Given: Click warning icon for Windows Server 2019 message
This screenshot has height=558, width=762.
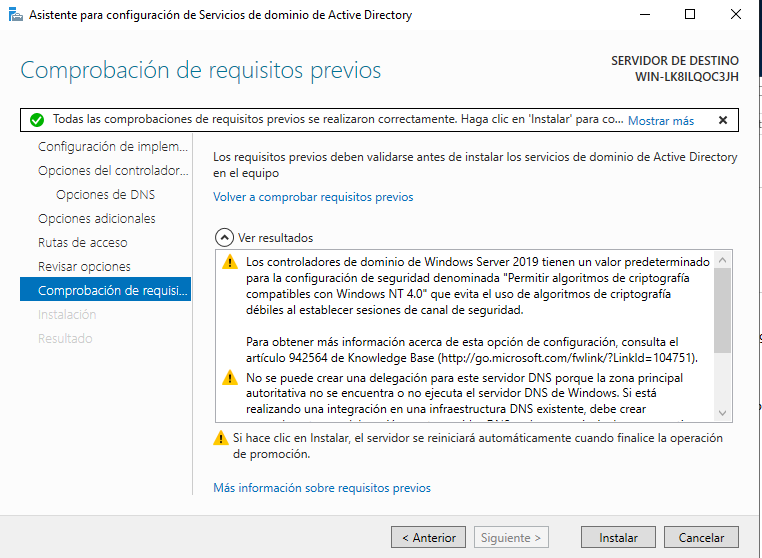Looking at the screenshot, I should [x=230, y=262].
